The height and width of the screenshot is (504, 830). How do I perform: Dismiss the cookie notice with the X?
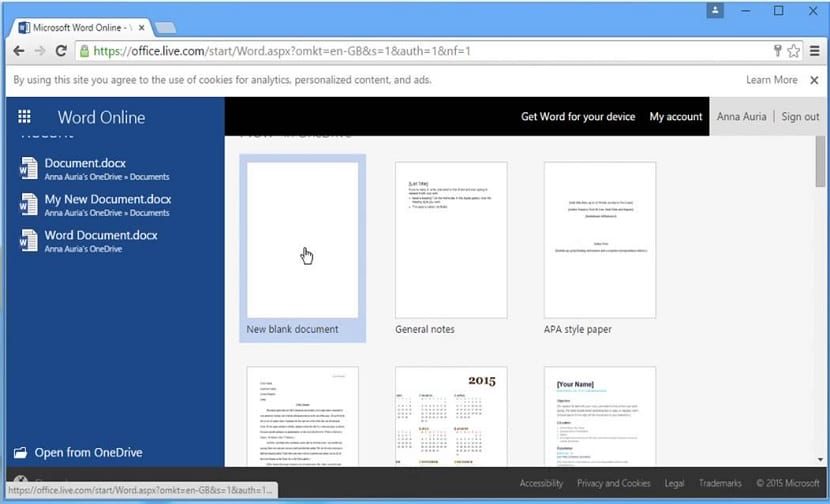[814, 80]
